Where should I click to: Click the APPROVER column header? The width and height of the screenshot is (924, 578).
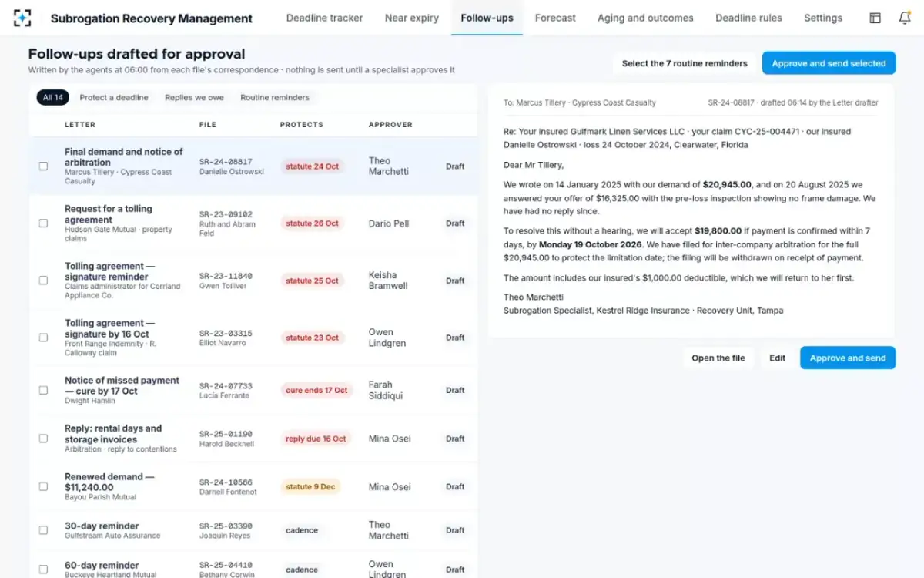tap(390, 125)
